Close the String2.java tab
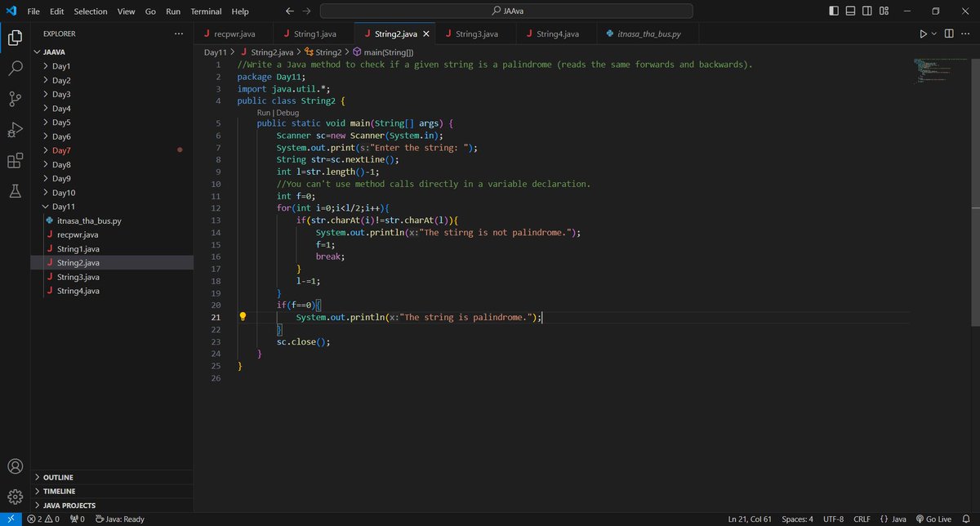This screenshot has width=980, height=526. click(x=425, y=34)
